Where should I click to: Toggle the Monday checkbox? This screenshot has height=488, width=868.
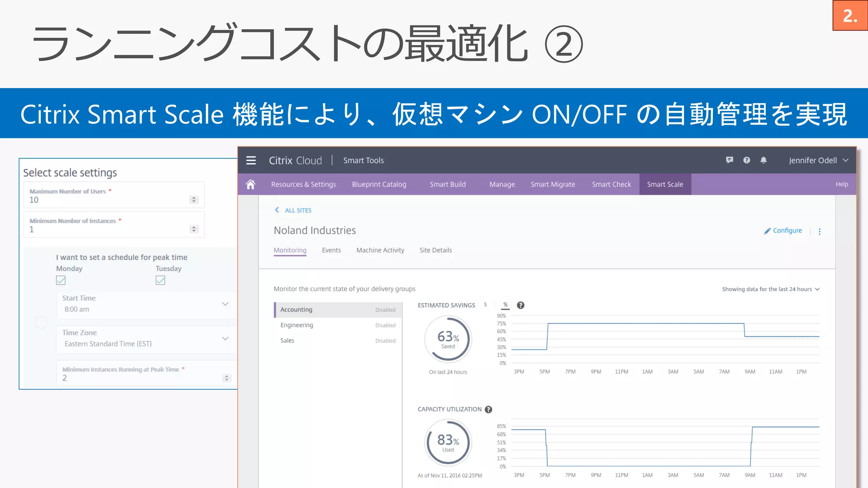61,280
